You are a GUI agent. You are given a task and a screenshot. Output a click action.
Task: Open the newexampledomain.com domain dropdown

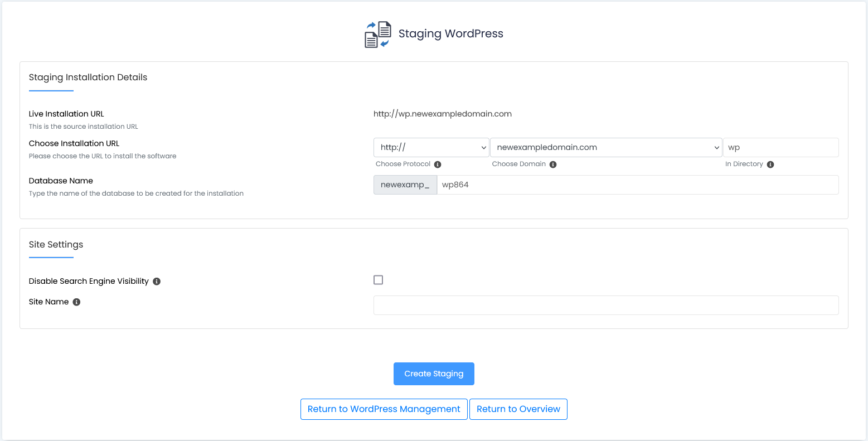[606, 148]
